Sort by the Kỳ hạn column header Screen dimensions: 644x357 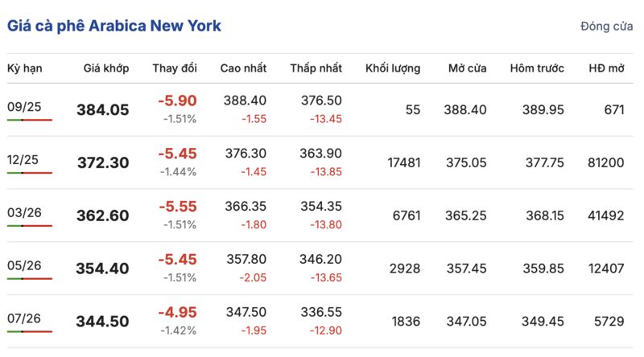pyautogui.click(x=24, y=68)
